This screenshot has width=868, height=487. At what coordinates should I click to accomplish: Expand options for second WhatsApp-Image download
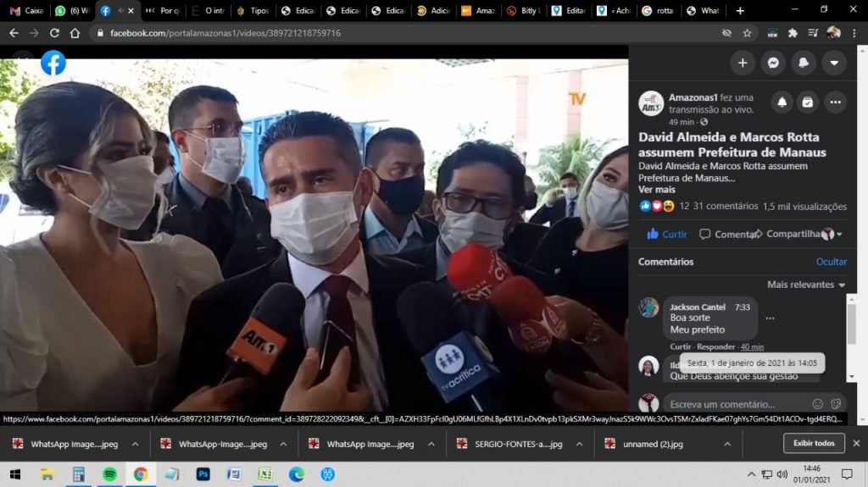(283, 444)
